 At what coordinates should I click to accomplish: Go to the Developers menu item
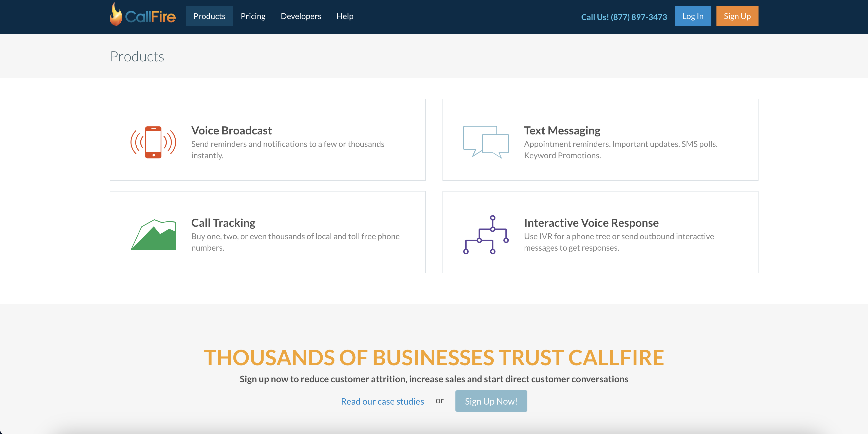[301, 16]
